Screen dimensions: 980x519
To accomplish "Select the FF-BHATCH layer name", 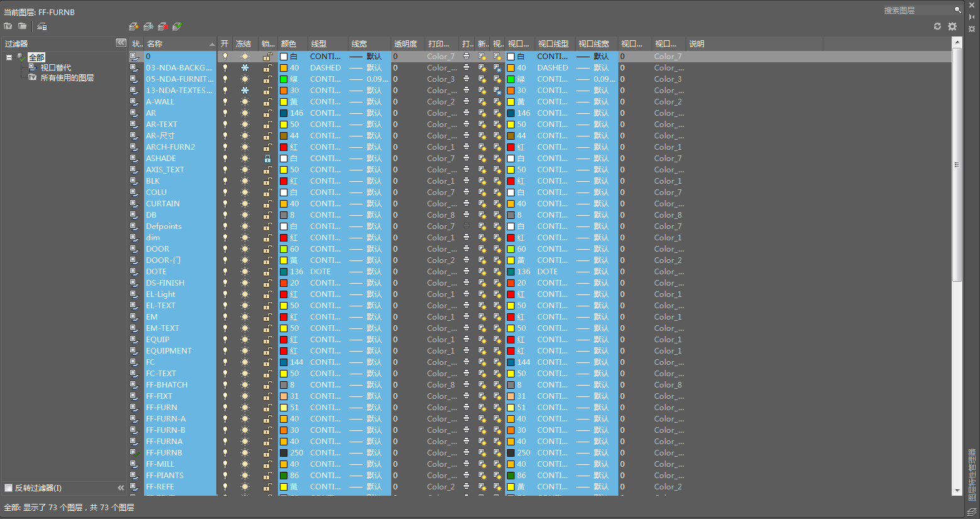I will [x=167, y=385].
